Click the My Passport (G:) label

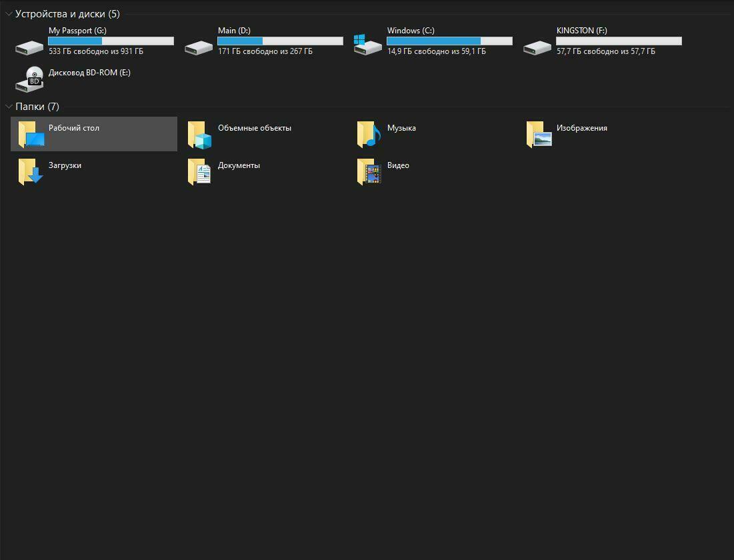point(78,31)
